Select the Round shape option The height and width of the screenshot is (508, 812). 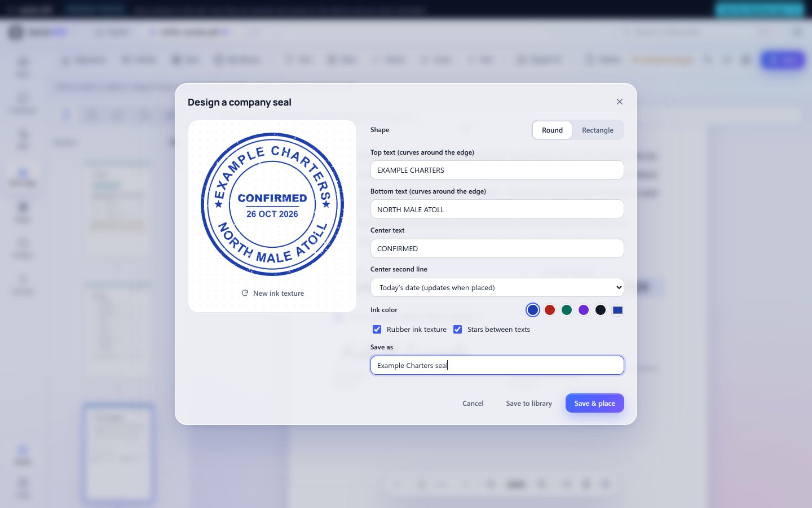pyautogui.click(x=552, y=130)
